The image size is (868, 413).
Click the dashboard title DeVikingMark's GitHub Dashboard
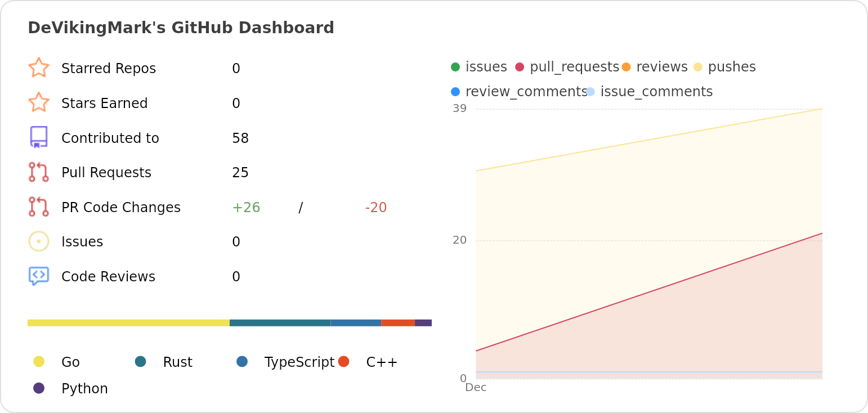181,28
